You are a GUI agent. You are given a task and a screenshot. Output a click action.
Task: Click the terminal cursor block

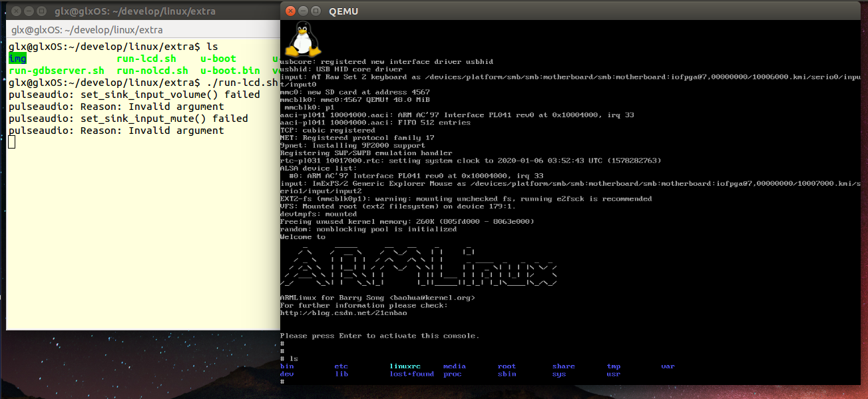pos(11,142)
